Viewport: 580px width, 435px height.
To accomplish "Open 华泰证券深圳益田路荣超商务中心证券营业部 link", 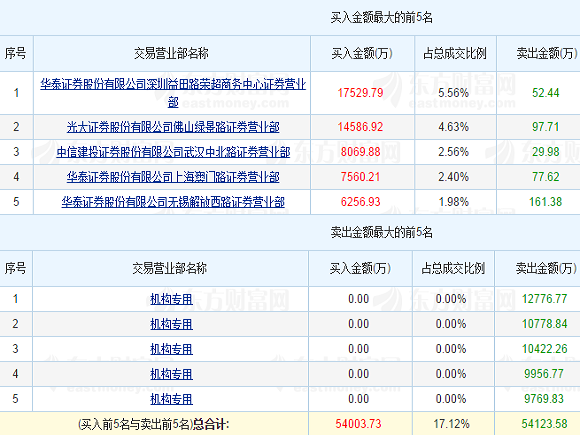I will click(173, 92).
